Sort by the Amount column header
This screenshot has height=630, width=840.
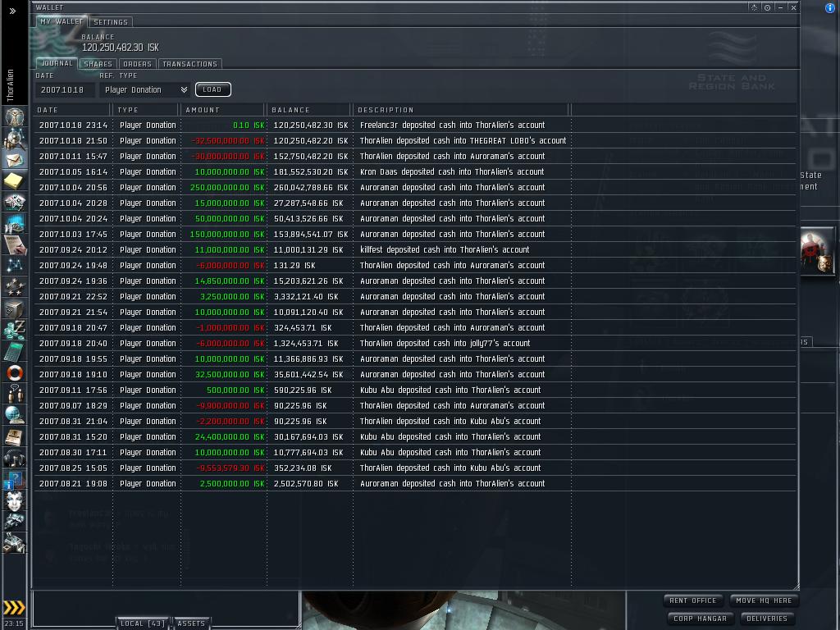(223, 110)
